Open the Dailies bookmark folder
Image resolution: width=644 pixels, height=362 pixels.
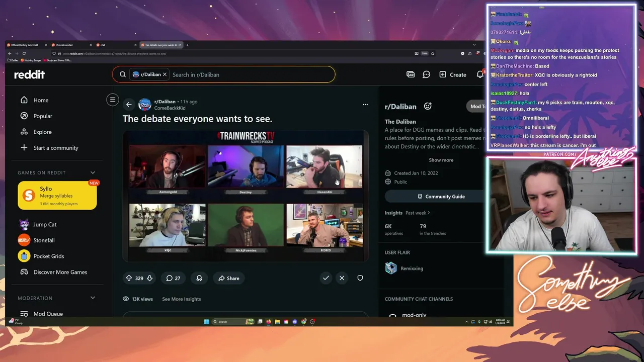click(14, 60)
